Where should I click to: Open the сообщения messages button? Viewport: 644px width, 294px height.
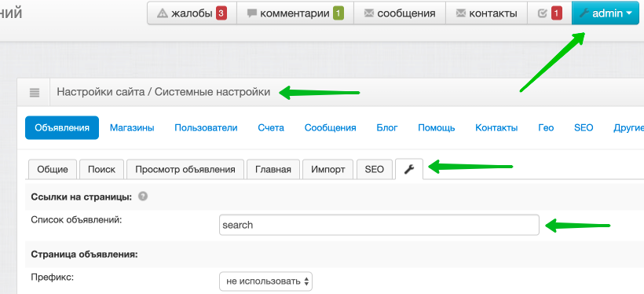tap(399, 13)
